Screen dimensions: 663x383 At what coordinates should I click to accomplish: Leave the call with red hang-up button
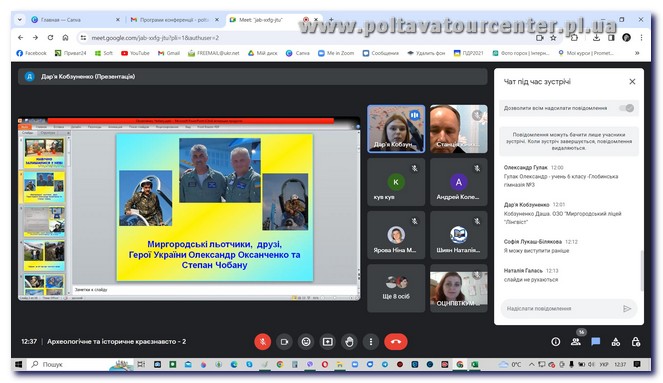click(396, 342)
